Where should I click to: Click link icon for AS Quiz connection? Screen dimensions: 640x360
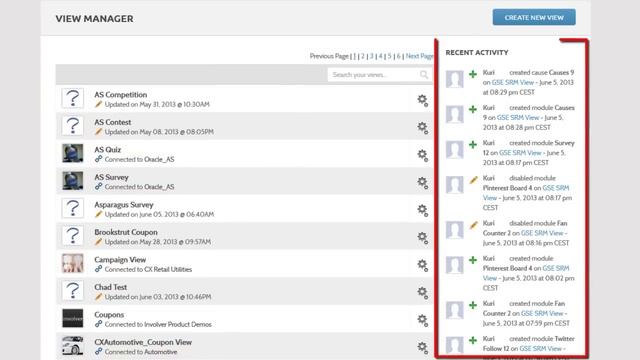point(98,159)
